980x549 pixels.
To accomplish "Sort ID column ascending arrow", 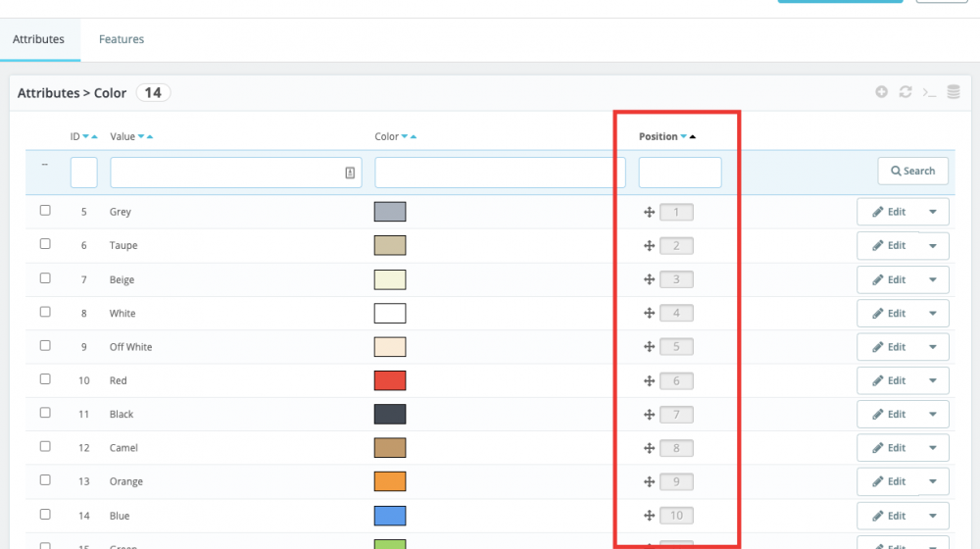I will [94, 136].
